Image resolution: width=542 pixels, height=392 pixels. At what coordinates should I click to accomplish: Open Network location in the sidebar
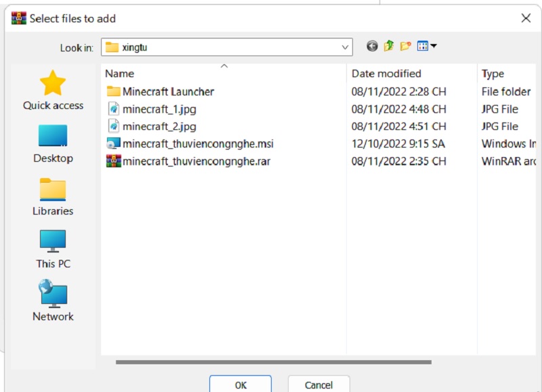tap(53, 301)
